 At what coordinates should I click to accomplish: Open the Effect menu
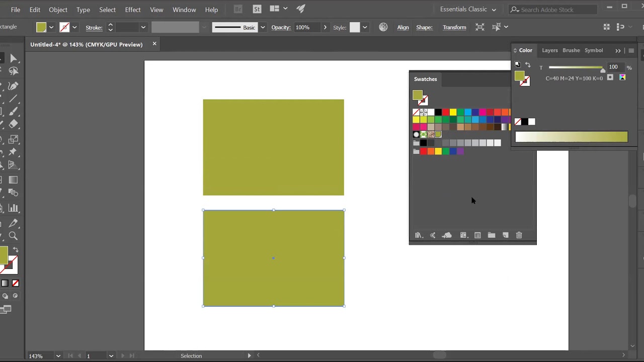pyautogui.click(x=133, y=10)
